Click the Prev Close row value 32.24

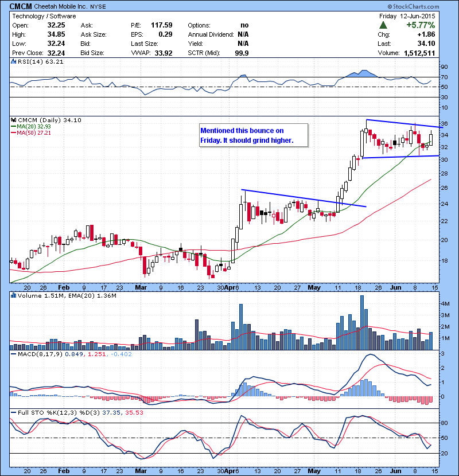56,53
